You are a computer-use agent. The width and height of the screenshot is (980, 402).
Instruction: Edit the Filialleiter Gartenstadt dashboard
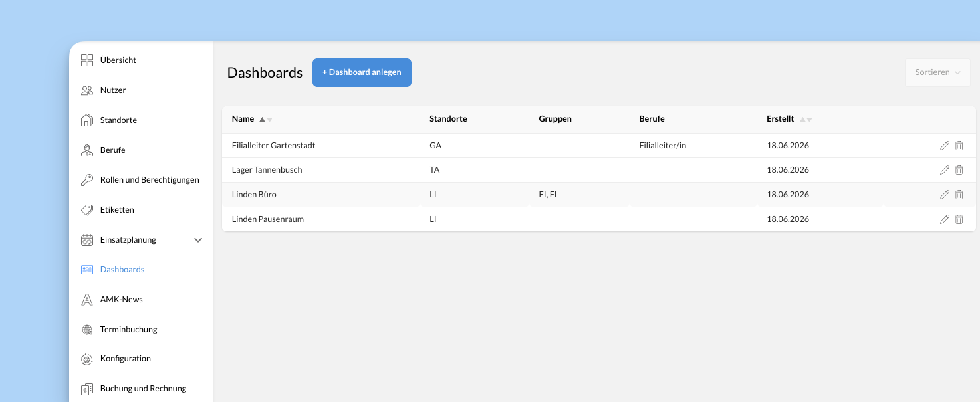click(944, 146)
